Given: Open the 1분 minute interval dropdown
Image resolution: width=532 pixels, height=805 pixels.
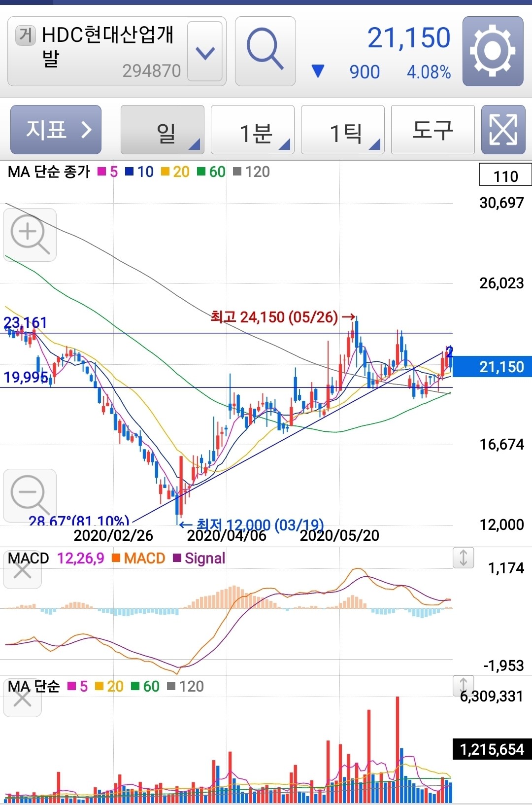Looking at the screenshot, I should click(253, 130).
